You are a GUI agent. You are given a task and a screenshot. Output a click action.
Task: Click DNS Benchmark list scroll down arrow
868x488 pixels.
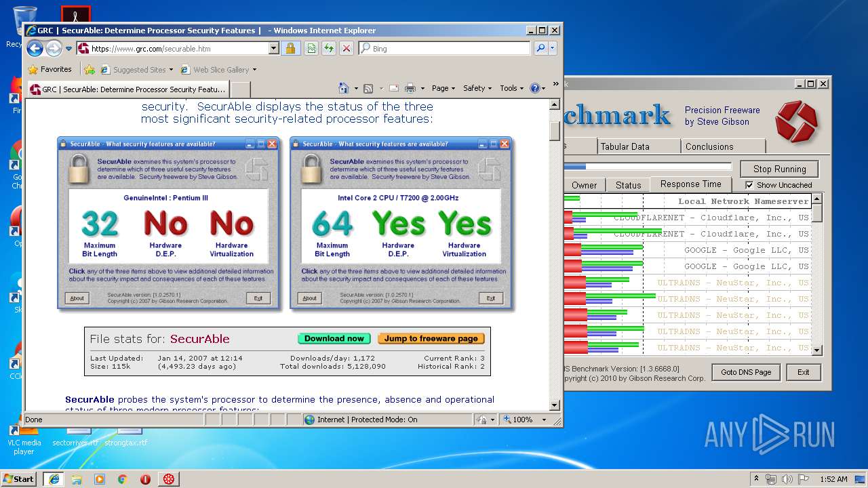tap(817, 350)
